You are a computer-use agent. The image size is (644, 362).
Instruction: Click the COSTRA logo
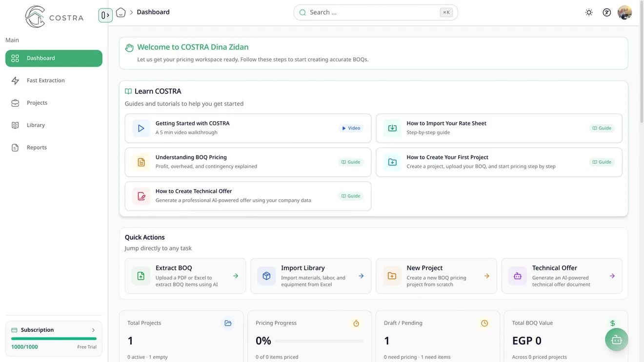pyautogui.click(x=54, y=17)
